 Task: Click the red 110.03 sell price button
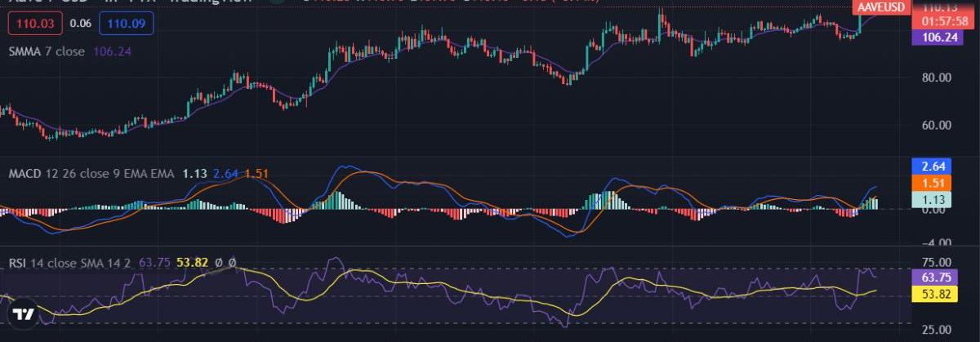[35, 24]
